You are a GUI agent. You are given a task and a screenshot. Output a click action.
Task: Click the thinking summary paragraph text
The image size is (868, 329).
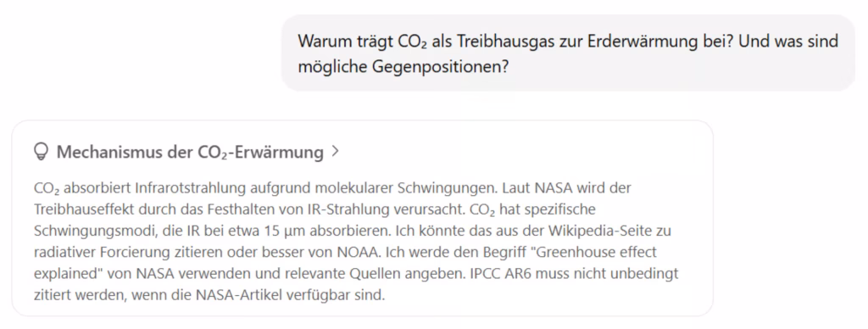click(x=357, y=242)
